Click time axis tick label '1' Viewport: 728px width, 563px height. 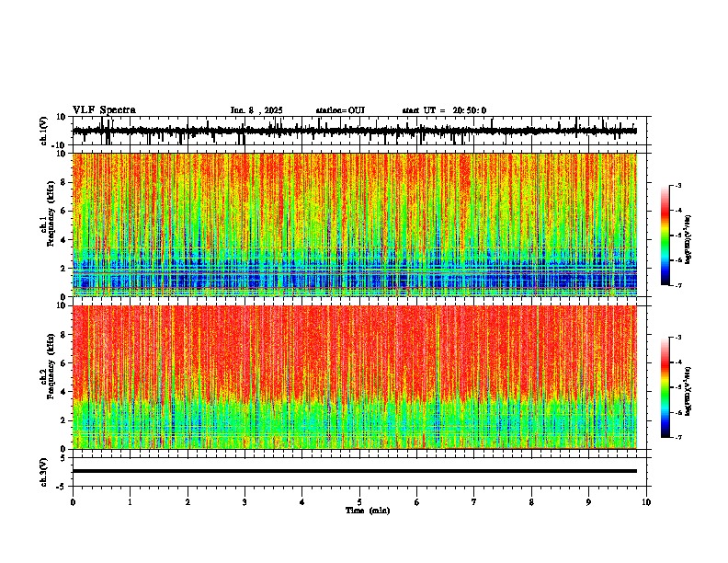(130, 502)
